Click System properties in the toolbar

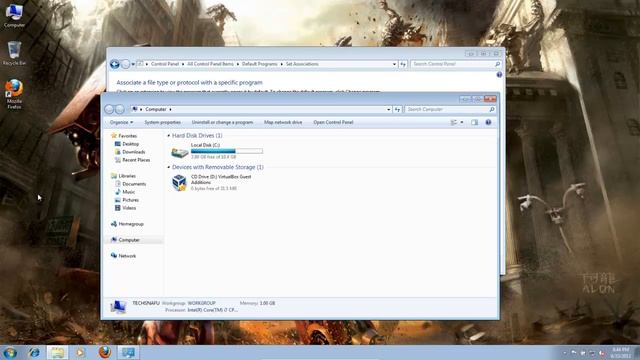click(162, 122)
